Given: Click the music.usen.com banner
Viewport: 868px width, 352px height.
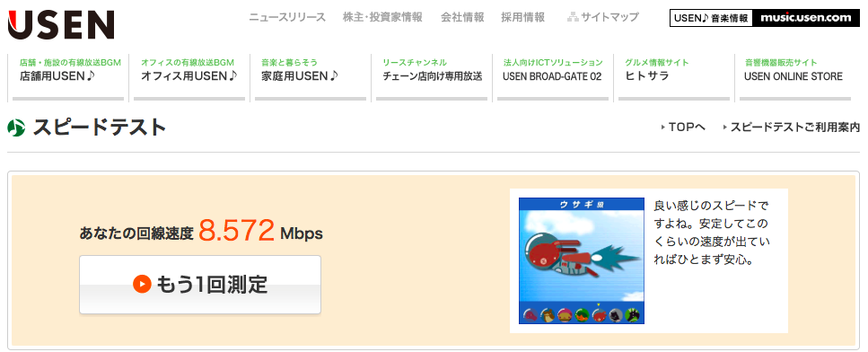Looking at the screenshot, I should coord(806,18).
